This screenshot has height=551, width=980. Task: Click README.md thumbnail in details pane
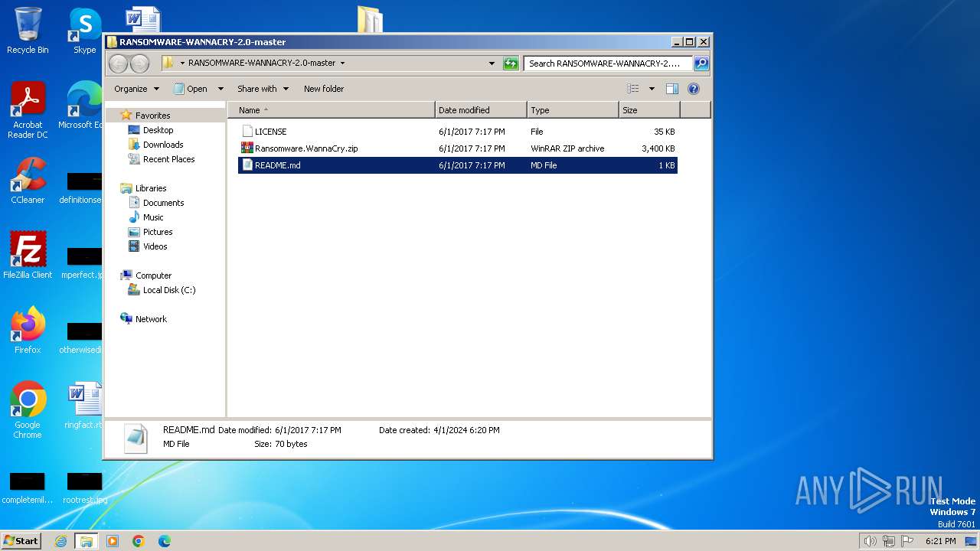pyautogui.click(x=136, y=438)
